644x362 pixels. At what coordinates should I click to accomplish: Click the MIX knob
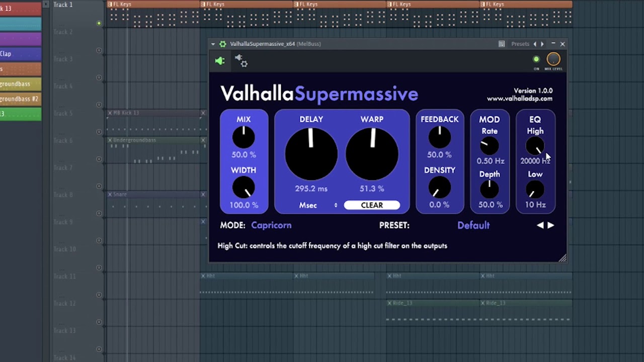click(244, 137)
